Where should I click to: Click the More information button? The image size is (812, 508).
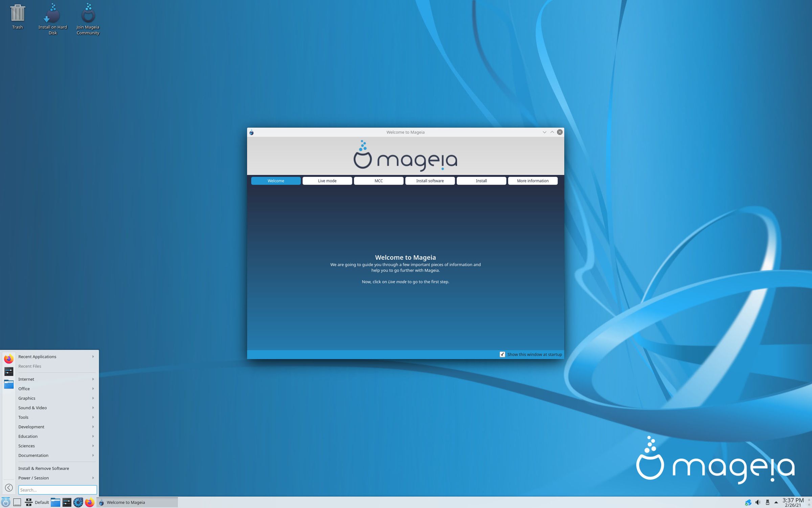pos(533,181)
